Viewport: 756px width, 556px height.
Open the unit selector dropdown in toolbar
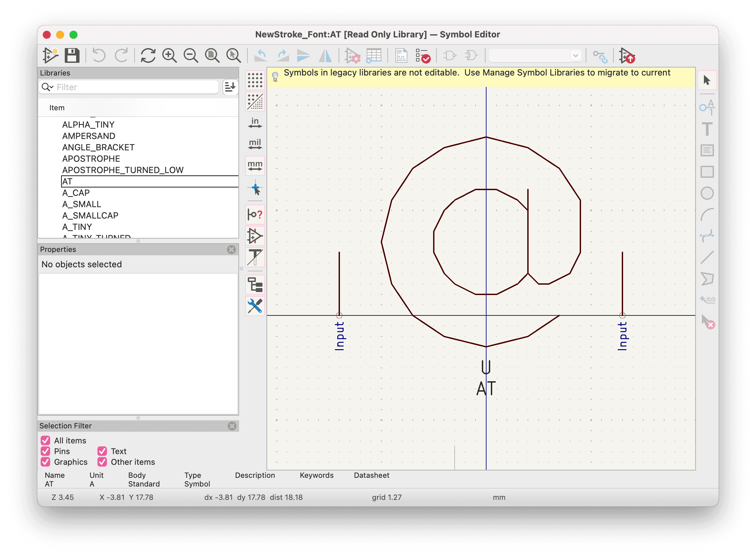pos(575,55)
